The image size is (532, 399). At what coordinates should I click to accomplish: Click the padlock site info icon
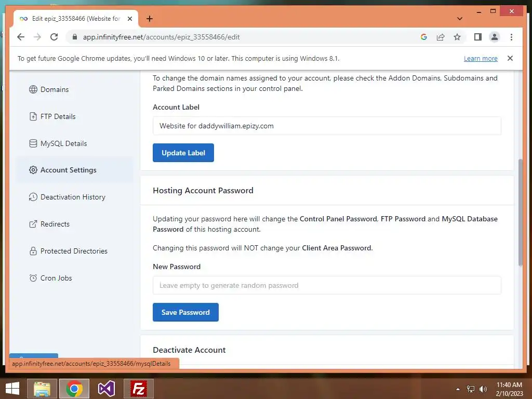click(75, 37)
